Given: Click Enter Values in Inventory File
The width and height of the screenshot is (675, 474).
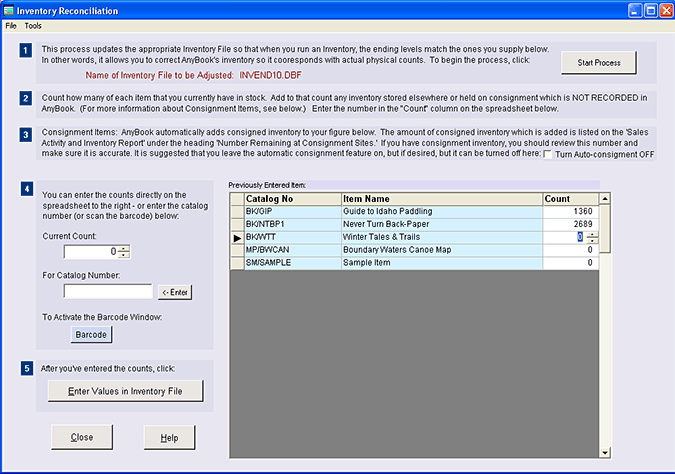Looking at the screenshot, I should point(126,390).
